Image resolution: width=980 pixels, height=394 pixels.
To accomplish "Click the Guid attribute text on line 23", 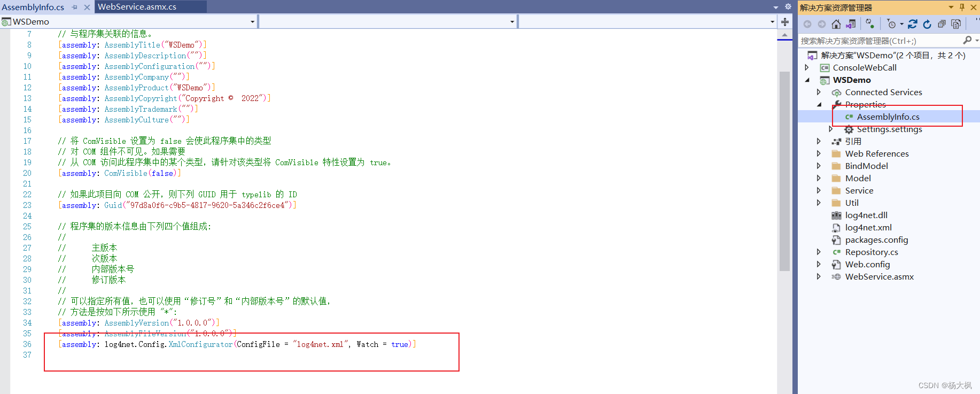I will [198, 205].
